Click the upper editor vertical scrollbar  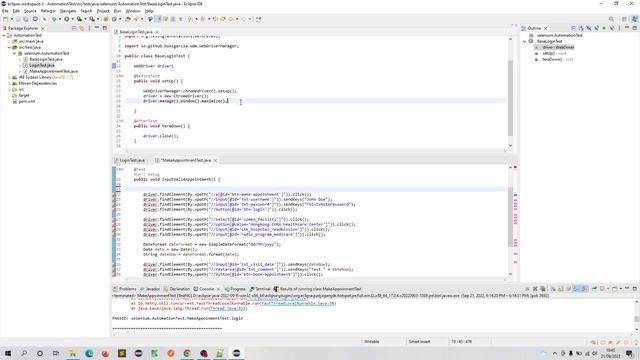tap(510, 98)
